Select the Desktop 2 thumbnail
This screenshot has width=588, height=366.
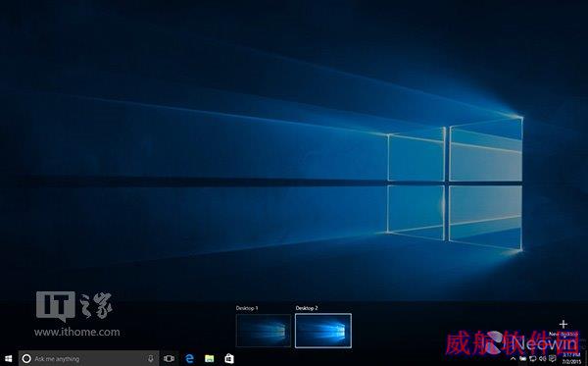323,331
